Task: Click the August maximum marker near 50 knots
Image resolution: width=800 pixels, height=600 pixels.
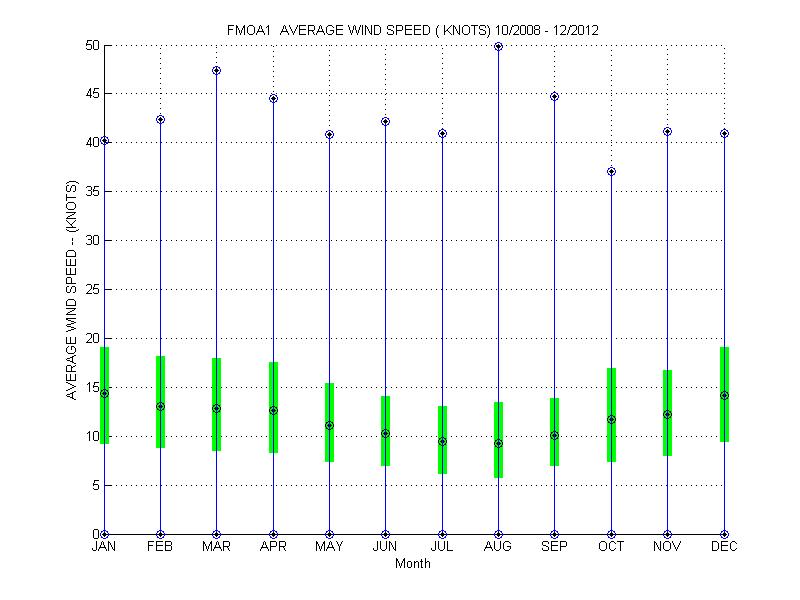Action: click(498, 46)
